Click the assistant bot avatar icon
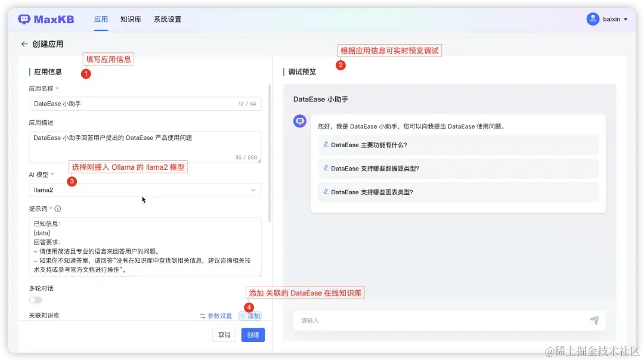This screenshot has width=644, height=361. (300, 121)
